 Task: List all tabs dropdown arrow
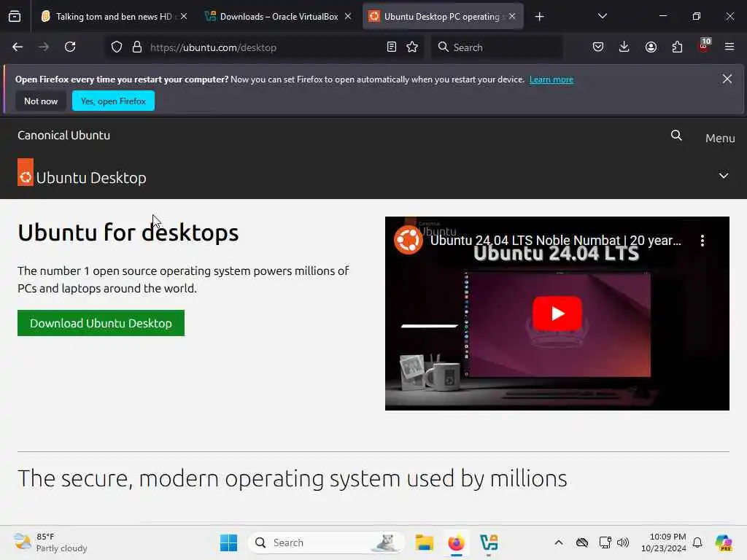(602, 17)
